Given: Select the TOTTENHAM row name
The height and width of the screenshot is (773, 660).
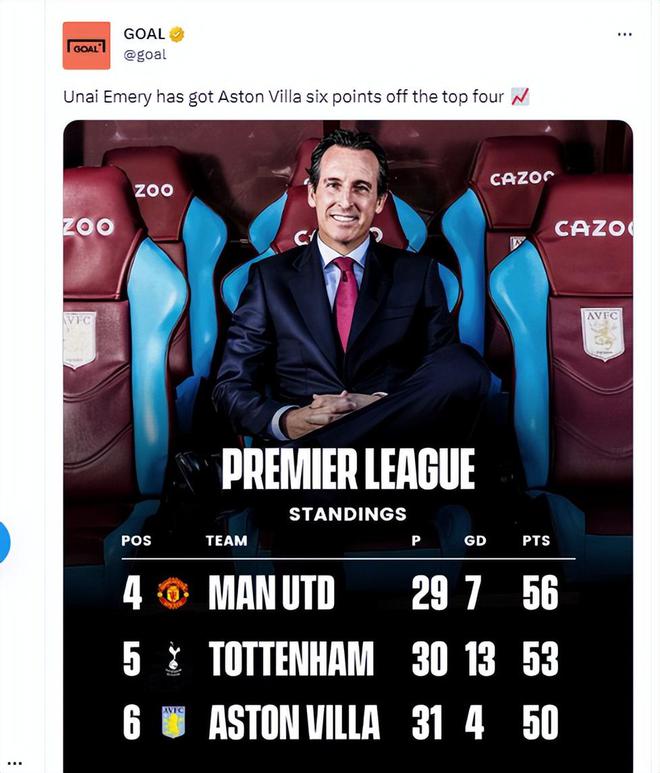Looking at the screenshot, I should pos(290,659).
